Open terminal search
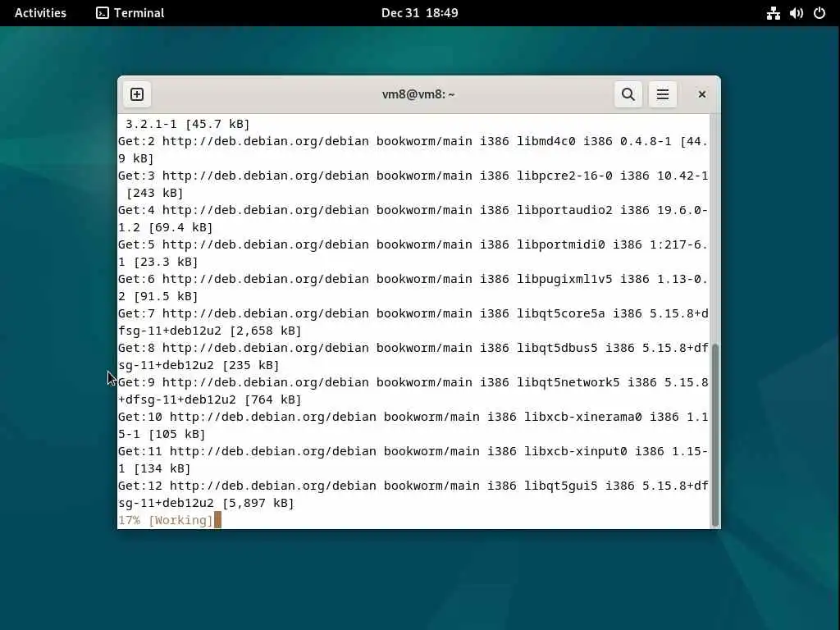The width and height of the screenshot is (840, 630). [x=628, y=94]
